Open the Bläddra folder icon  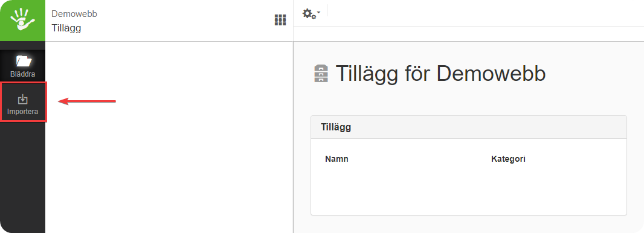tap(24, 61)
